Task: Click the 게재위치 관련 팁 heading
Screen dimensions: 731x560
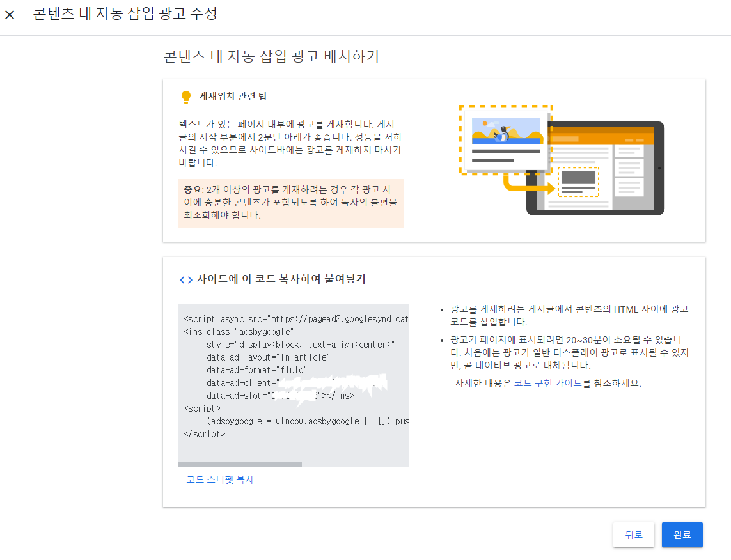Action: click(x=233, y=96)
